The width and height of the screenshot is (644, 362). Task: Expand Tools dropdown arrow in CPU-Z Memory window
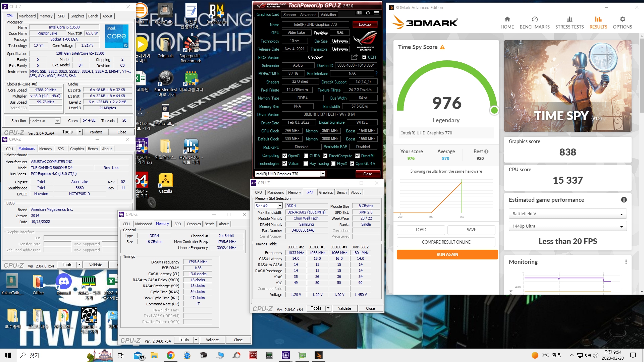196,340
